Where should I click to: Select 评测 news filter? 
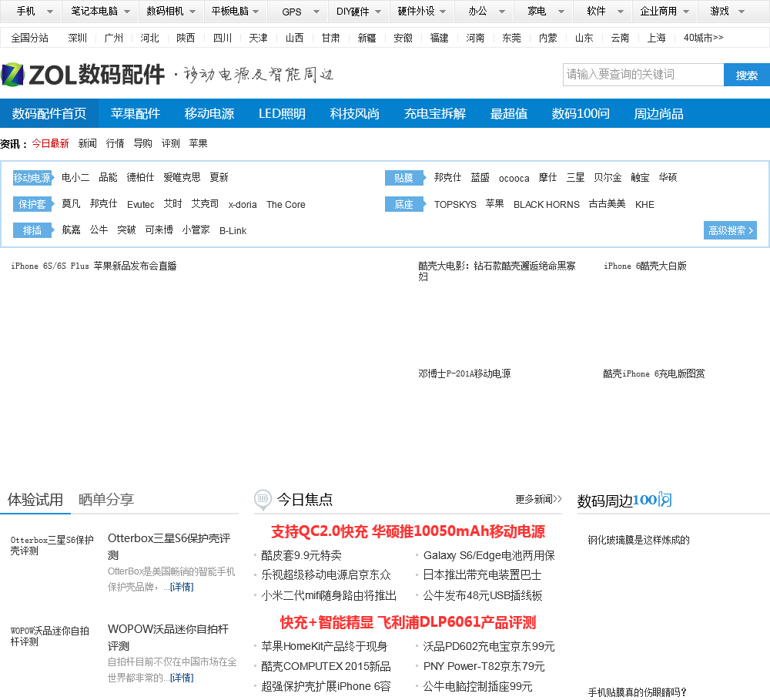coord(171,143)
